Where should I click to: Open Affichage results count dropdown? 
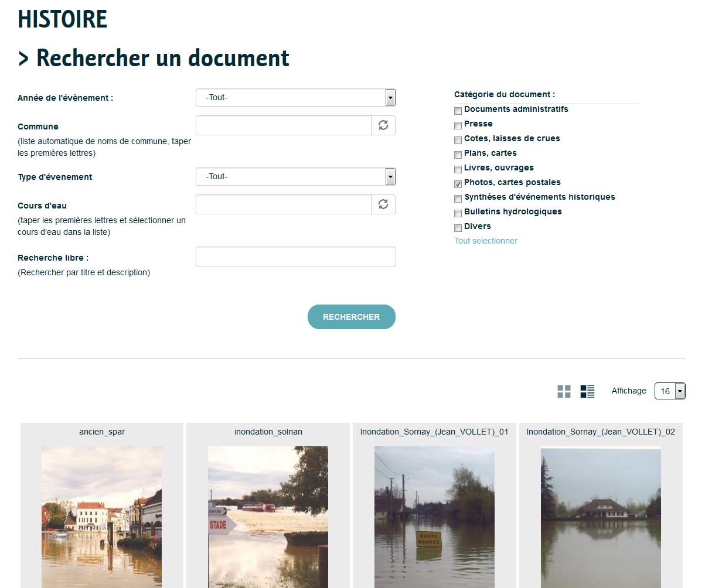point(670,391)
